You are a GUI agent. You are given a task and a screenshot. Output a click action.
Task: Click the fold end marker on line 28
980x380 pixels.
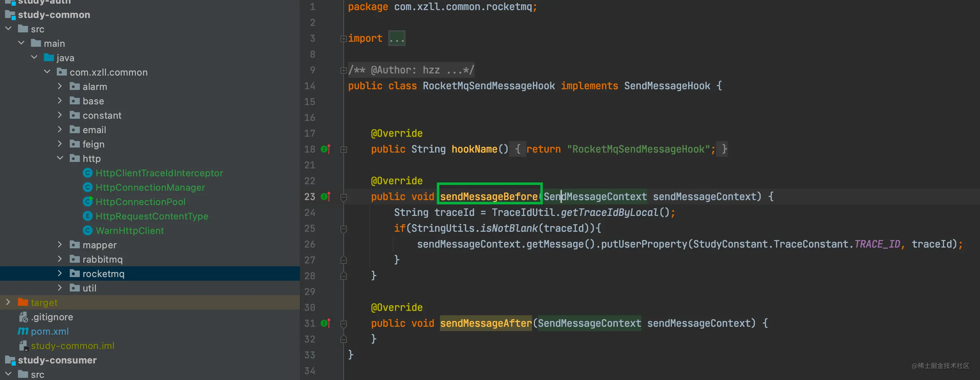pyautogui.click(x=344, y=276)
